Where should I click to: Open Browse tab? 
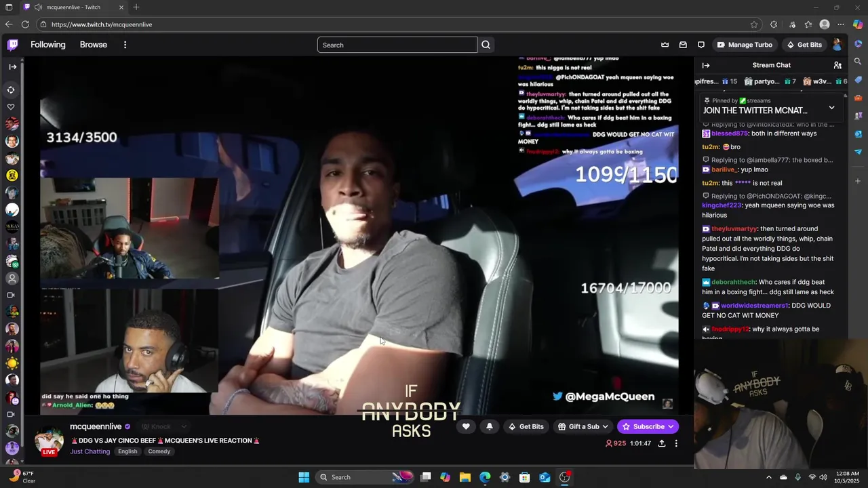coord(94,45)
